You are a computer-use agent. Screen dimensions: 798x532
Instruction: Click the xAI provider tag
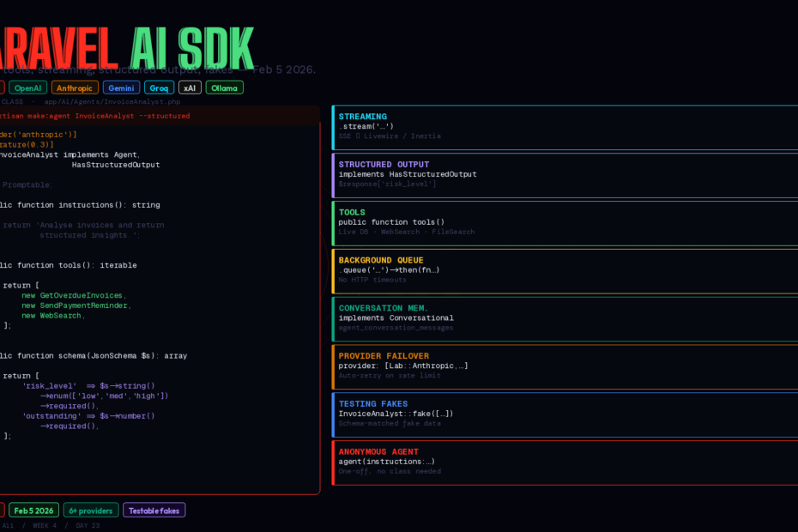click(190, 88)
